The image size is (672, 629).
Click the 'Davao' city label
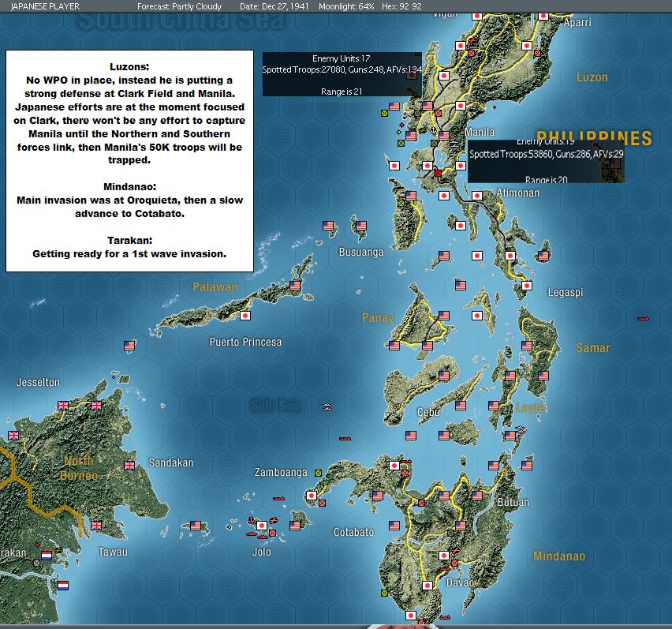coord(460,582)
